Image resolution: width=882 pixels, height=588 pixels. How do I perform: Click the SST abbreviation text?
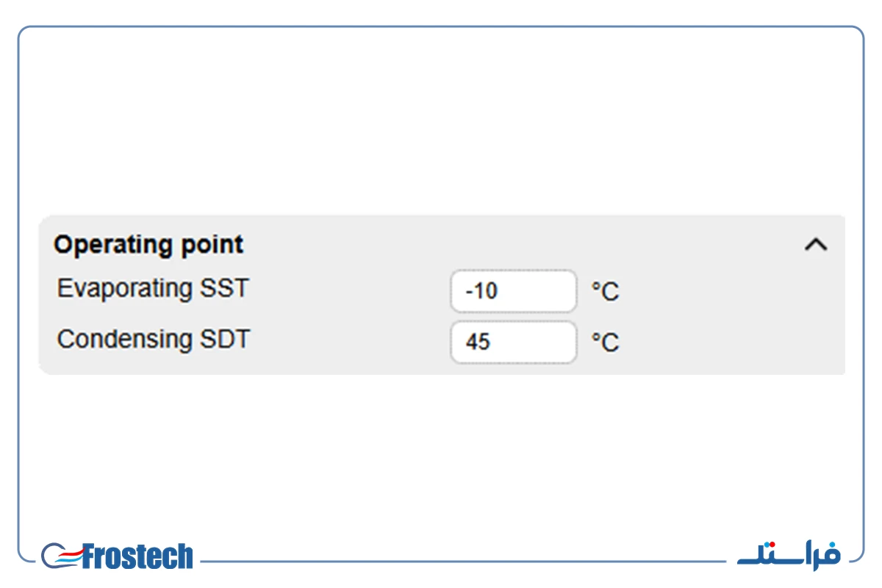coord(225,288)
